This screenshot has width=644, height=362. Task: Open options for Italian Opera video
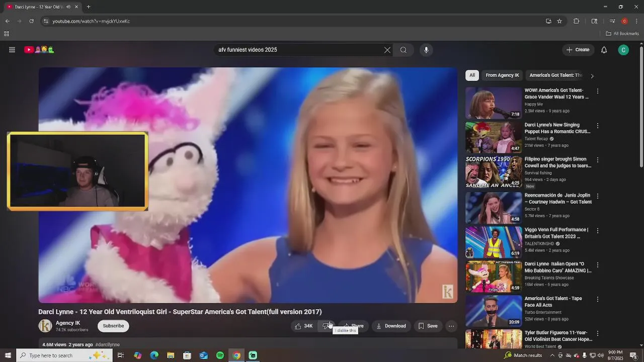tap(598, 265)
